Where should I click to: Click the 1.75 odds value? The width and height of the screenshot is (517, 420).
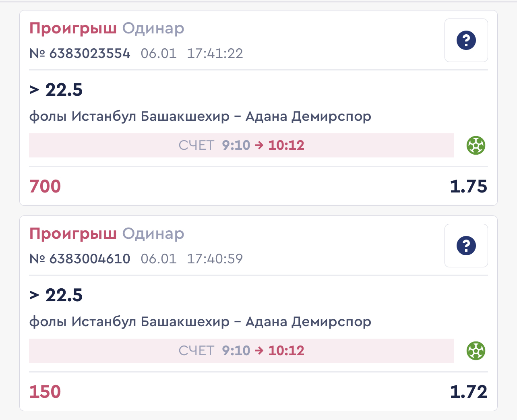point(469,186)
